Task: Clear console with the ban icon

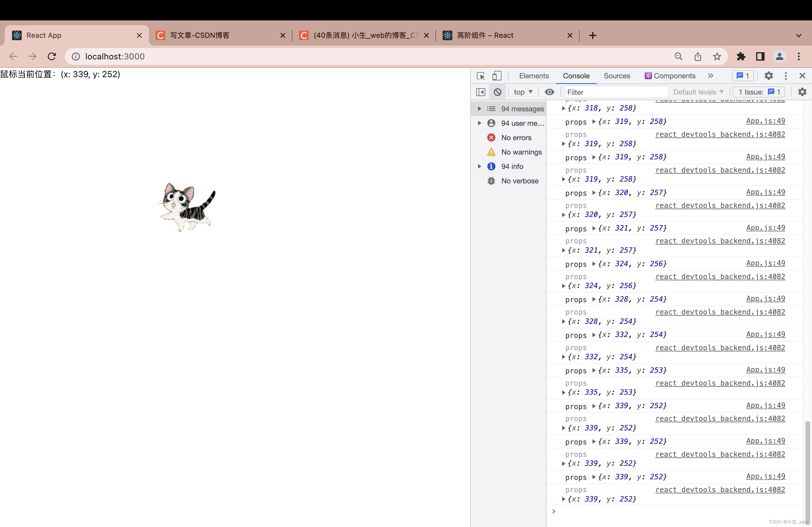Action: pos(497,92)
